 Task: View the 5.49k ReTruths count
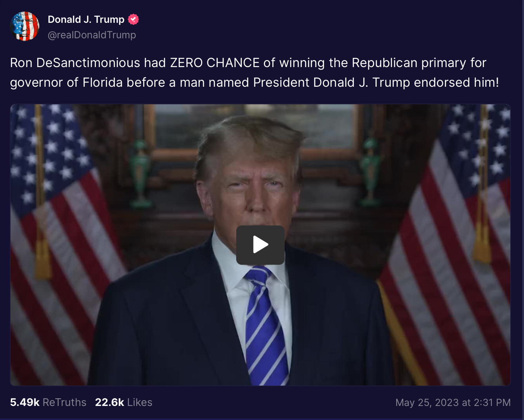(48, 402)
